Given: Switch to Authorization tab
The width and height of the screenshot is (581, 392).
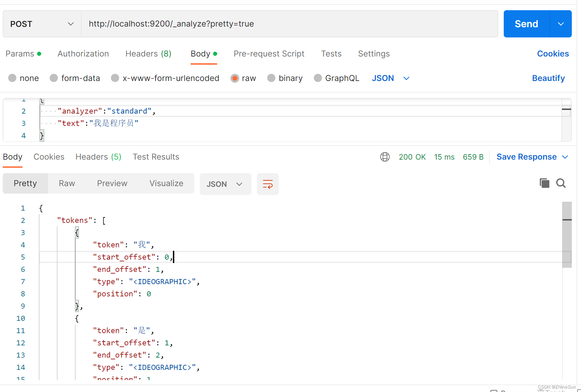Looking at the screenshot, I should point(83,54).
